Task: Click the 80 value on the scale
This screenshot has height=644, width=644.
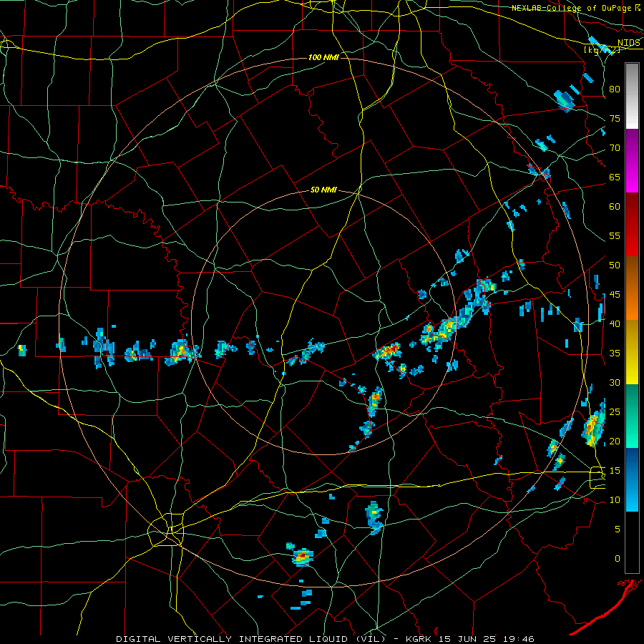Action: pos(615,89)
